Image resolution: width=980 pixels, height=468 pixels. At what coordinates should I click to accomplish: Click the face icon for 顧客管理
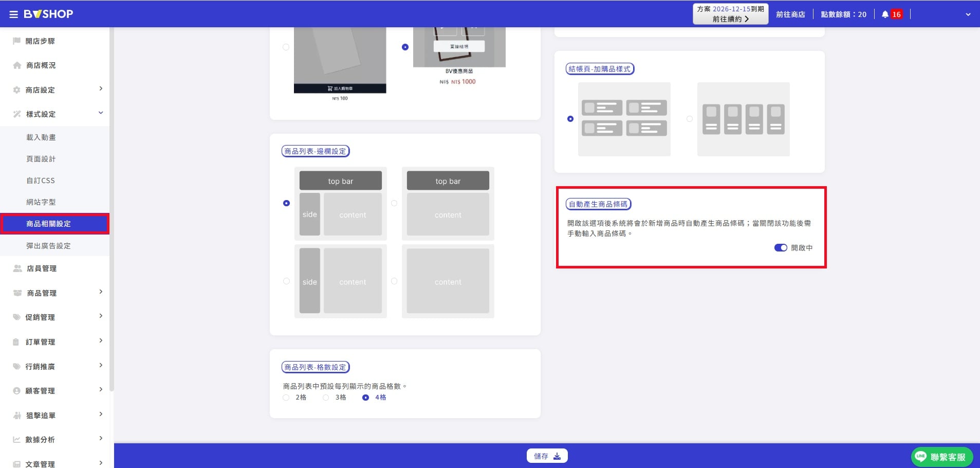[x=16, y=391]
